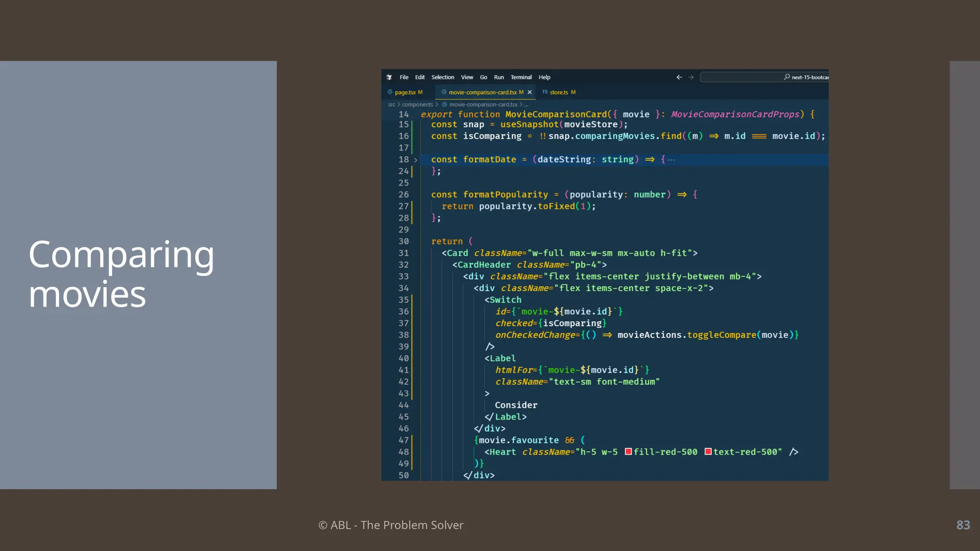The width and height of the screenshot is (980, 551).
Task: Click the Go Forward arrow icon
Action: (x=690, y=77)
